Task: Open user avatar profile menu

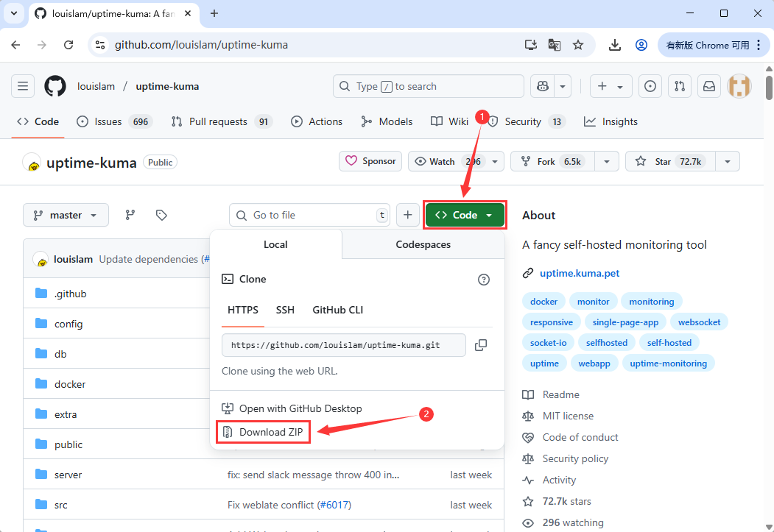Action: click(739, 86)
